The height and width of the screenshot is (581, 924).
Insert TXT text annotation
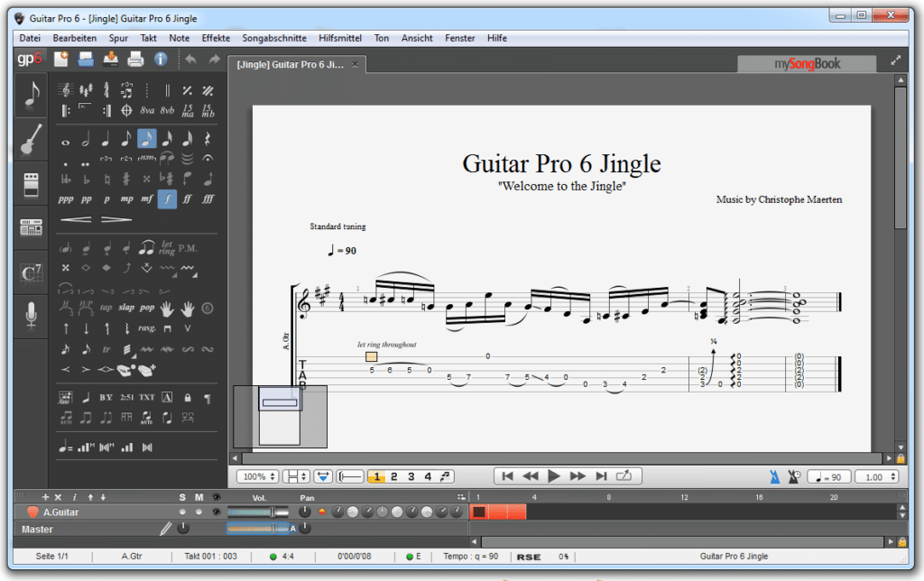147,398
